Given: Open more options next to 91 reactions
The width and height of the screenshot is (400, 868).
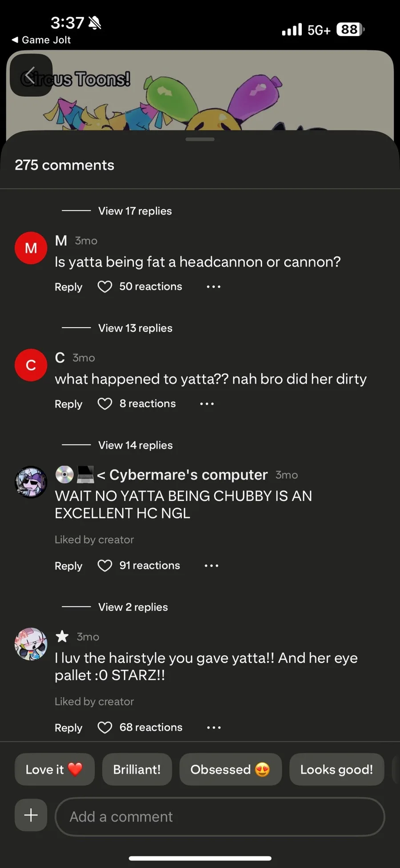Looking at the screenshot, I should click(212, 566).
